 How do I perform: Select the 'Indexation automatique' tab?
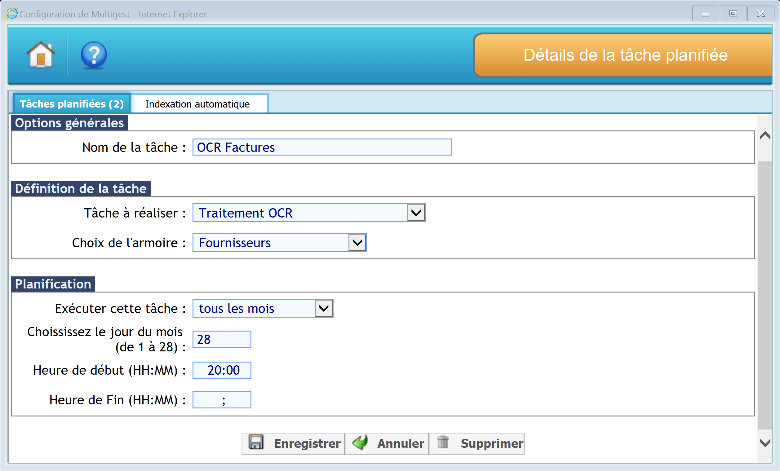[198, 104]
